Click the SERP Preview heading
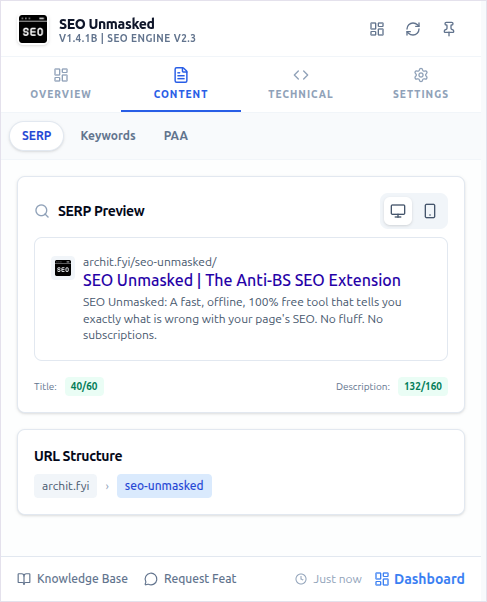Screen dimensions: 487x602 point(101,211)
